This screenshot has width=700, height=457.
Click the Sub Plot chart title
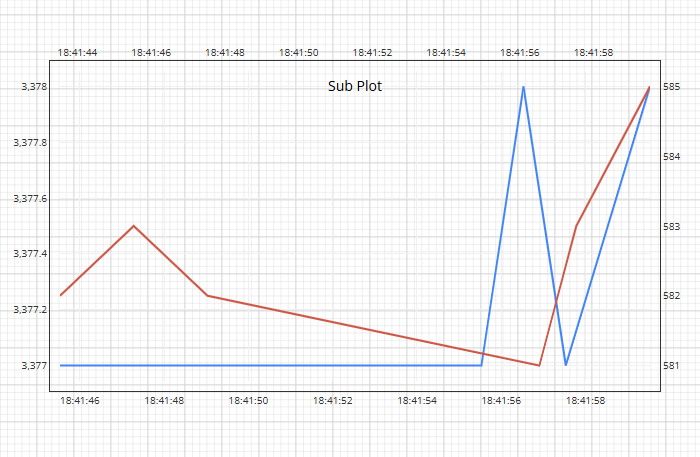pyautogui.click(x=355, y=86)
